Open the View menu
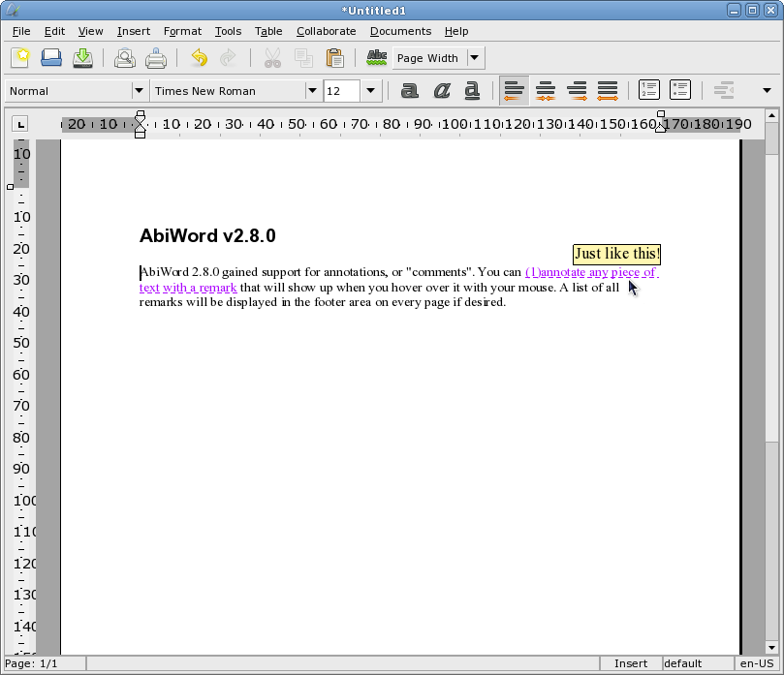This screenshot has width=784, height=675. 90,31
